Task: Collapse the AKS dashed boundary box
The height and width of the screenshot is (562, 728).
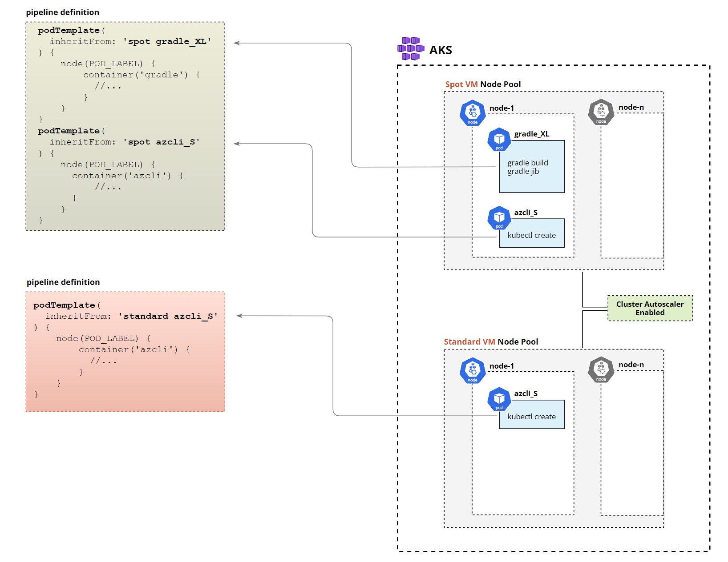Action: pos(441,50)
